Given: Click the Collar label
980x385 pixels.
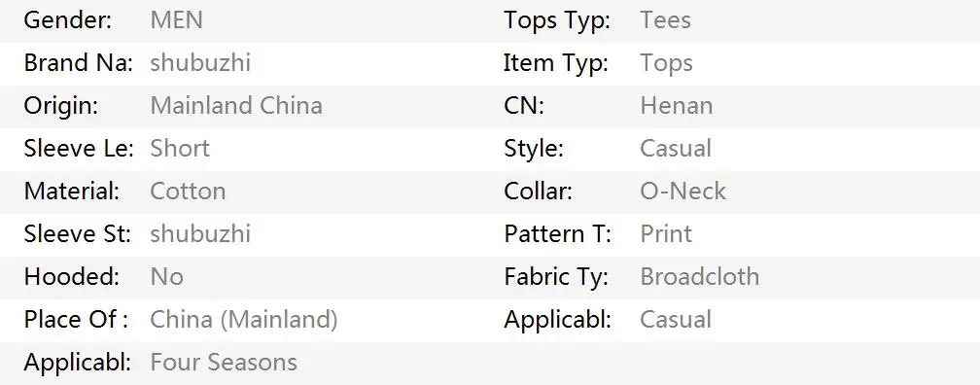Looking at the screenshot, I should pyautogui.click(x=538, y=191).
